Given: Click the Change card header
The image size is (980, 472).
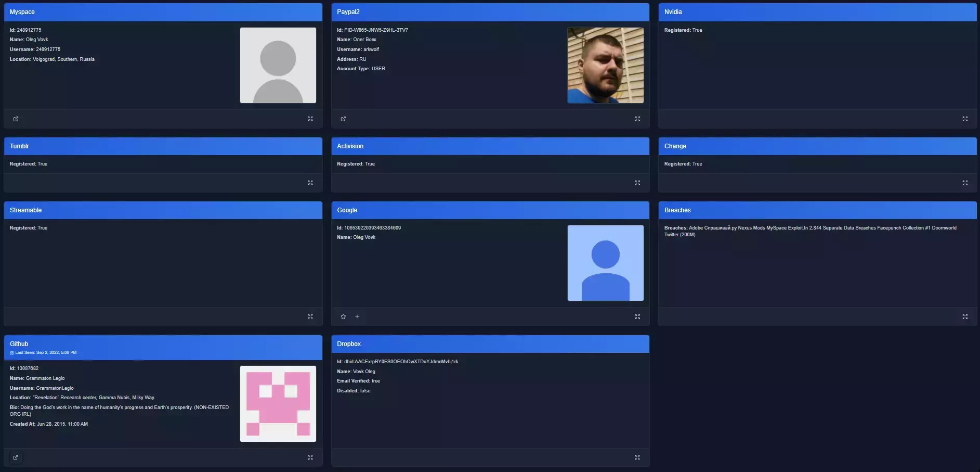Looking at the screenshot, I should (818, 146).
